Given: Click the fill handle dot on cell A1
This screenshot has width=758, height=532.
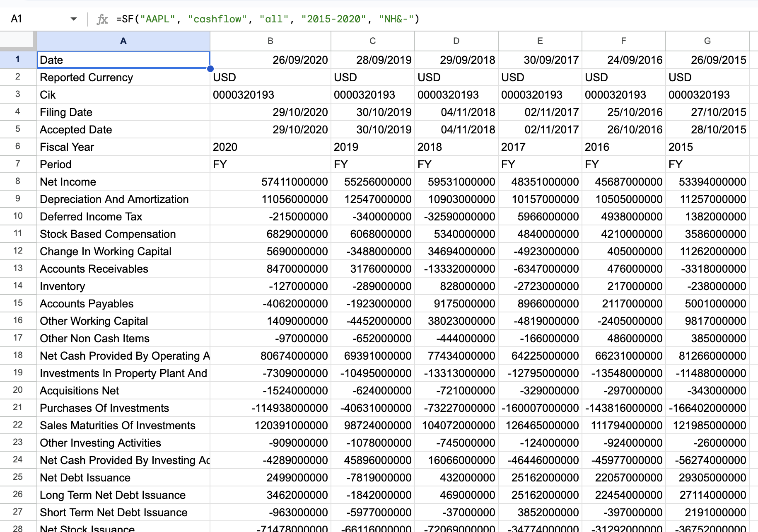Looking at the screenshot, I should (210, 69).
